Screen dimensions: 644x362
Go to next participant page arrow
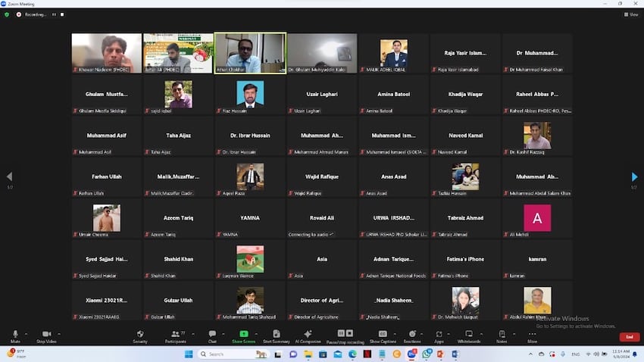tap(634, 177)
